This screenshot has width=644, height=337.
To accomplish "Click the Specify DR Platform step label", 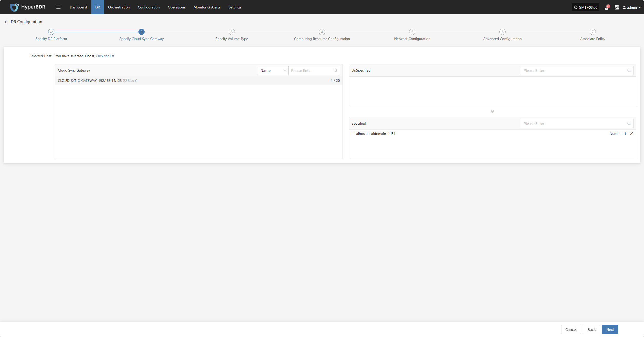I will pyautogui.click(x=51, y=39).
